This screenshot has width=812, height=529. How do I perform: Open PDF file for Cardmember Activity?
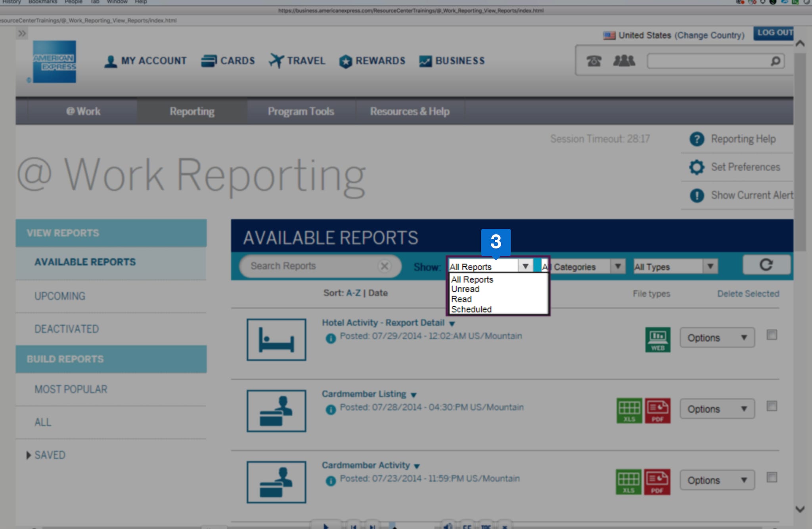[x=657, y=481]
